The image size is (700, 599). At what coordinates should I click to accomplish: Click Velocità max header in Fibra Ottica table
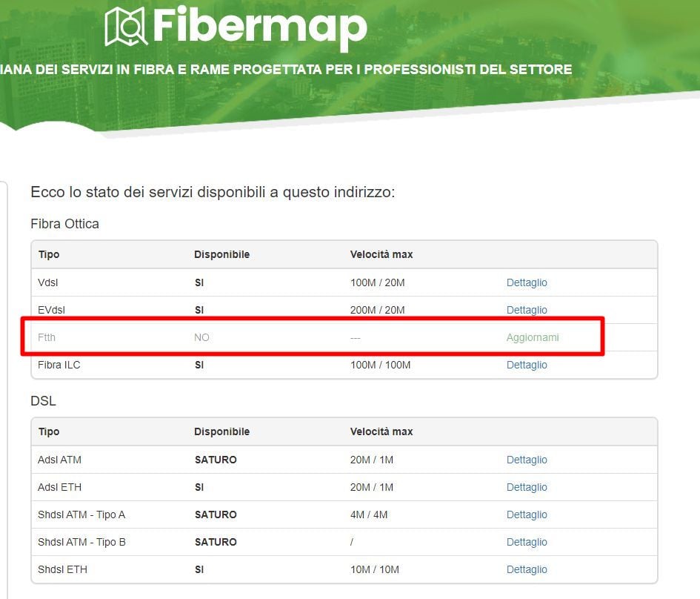(x=381, y=254)
